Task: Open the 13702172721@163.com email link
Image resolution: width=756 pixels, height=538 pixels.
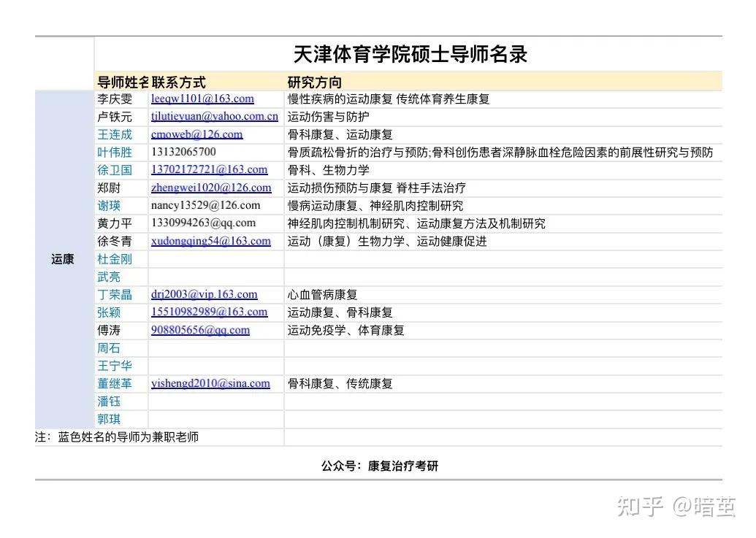Action: coord(209,169)
